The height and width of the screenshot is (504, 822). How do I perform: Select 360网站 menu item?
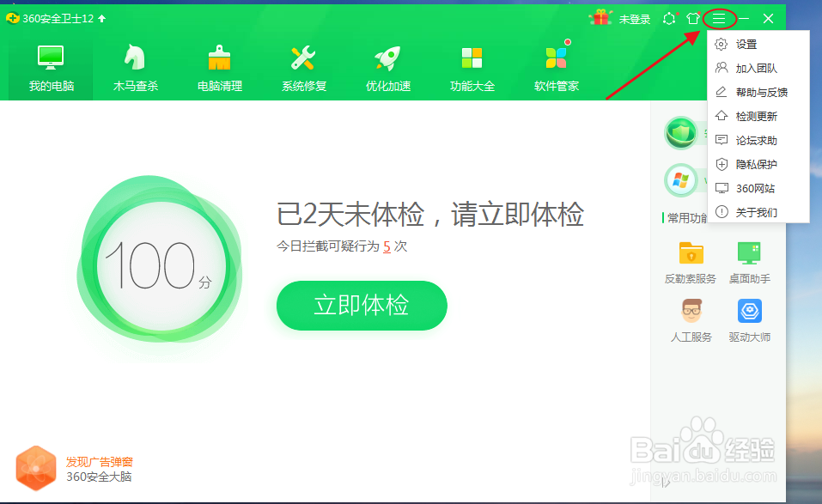click(758, 188)
